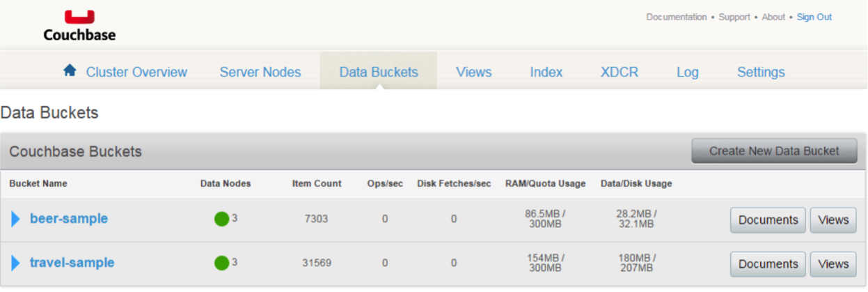Click disk usage 28.2MB / 32.1MB
868x292 pixels.
(636, 219)
